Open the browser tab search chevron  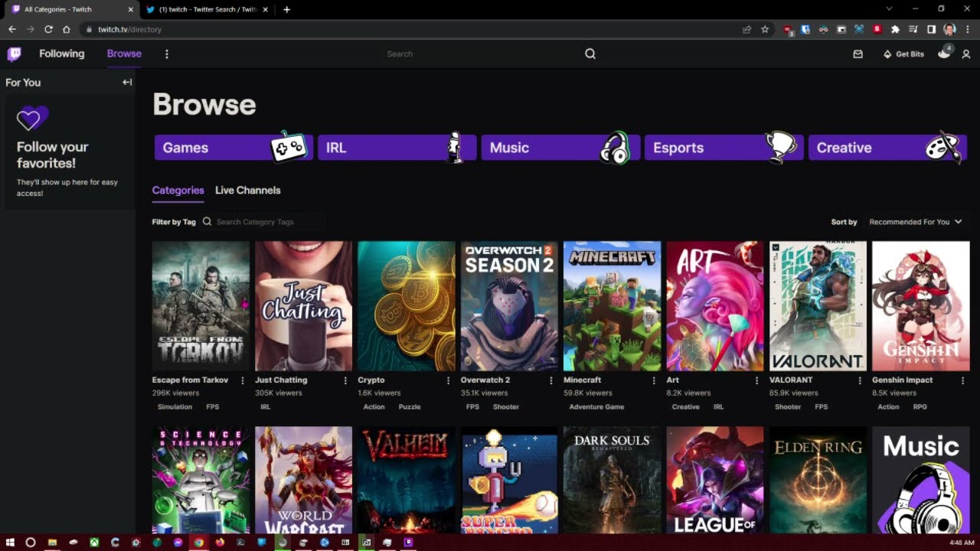click(889, 9)
